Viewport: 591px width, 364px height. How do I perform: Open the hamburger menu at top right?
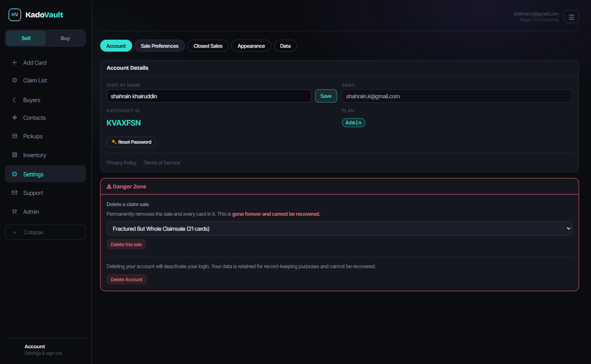click(571, 17)
